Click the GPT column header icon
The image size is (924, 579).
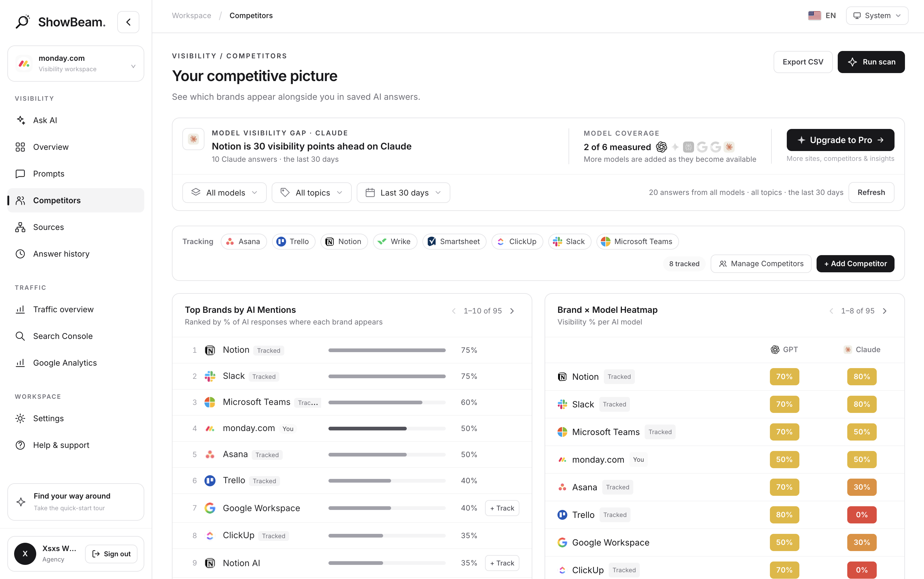click(x=775, y=350)
